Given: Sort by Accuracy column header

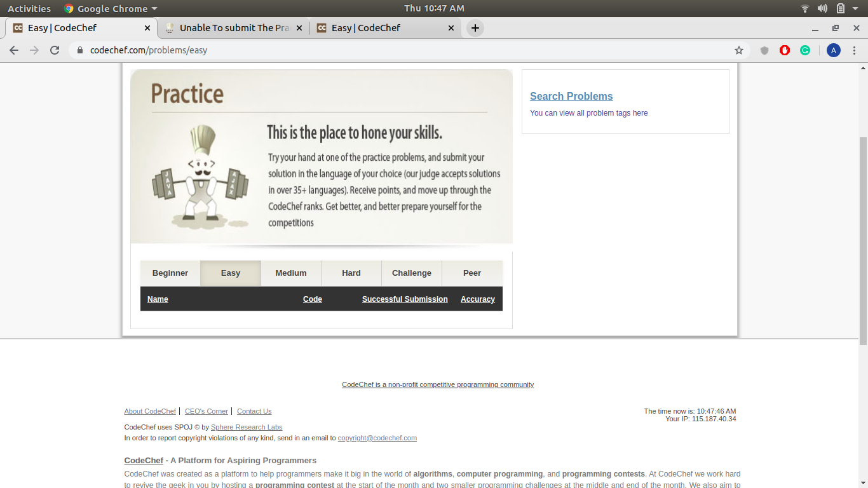Looking at the screenshot, I should pos(478,299).
